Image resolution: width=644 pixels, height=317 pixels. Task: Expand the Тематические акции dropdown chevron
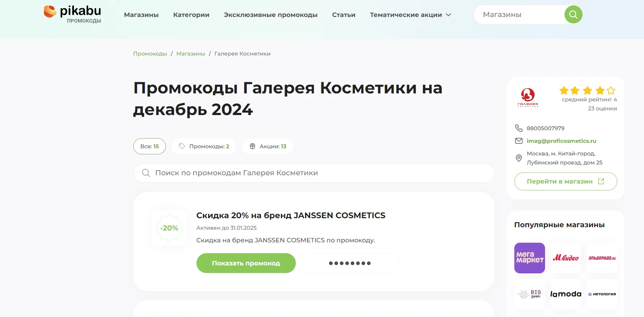point(449,15)
